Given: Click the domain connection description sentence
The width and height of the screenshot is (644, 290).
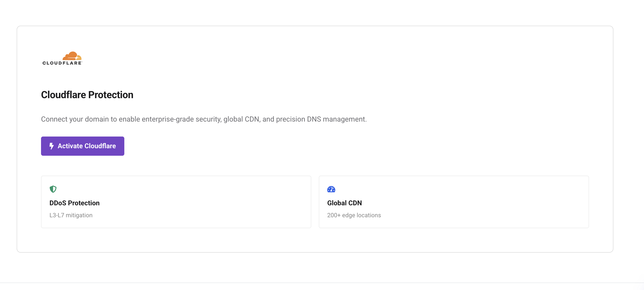Looking at the screenshot, I should click(x=204, y=119).
